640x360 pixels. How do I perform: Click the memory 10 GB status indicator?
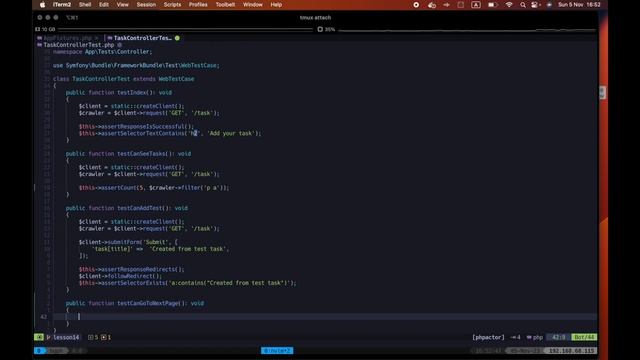(46, 29)
